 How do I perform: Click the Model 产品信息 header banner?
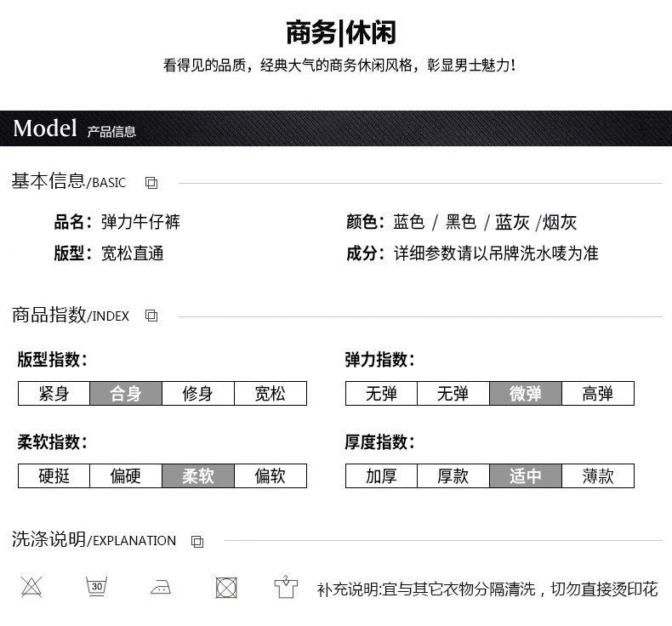pyautogui.click(x=336, y=128)
